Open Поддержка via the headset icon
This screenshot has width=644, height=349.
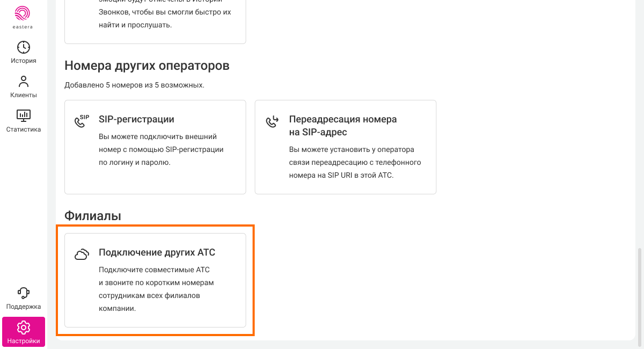point(24,293)
